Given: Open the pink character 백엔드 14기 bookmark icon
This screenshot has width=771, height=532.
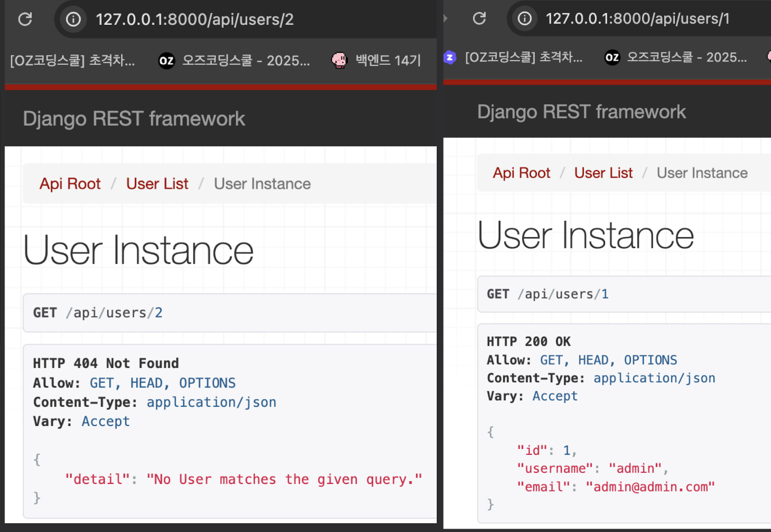Looking at the screenshot, I should [339, 60].
